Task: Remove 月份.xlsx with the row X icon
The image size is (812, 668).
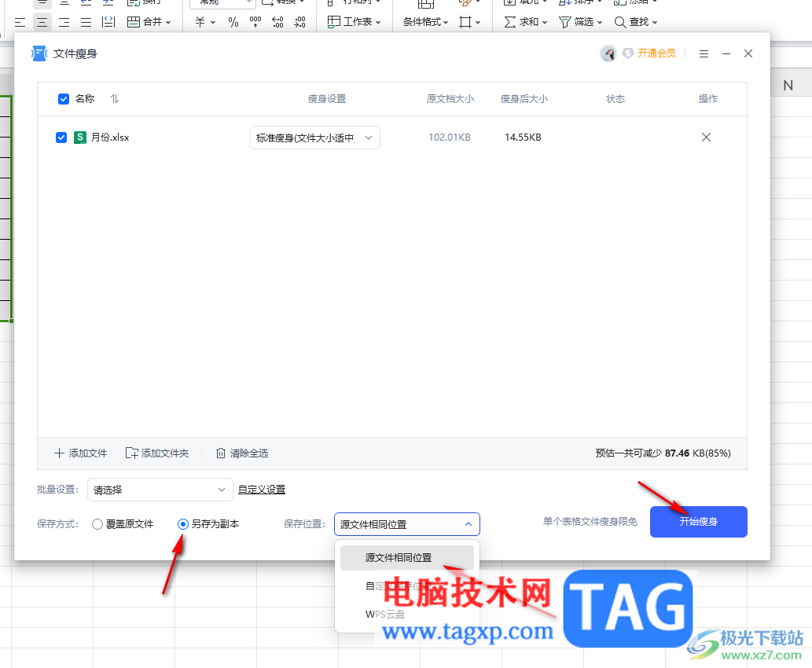Action: [706, 138]
